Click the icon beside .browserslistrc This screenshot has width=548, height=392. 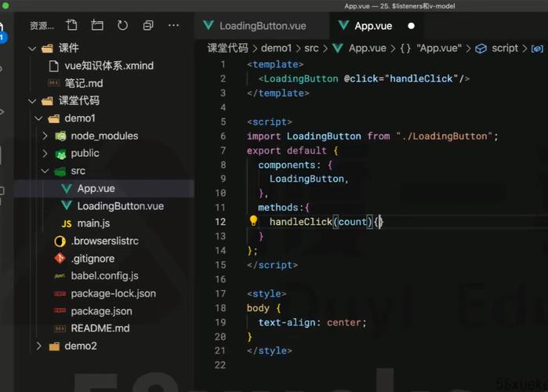[60, 241]
